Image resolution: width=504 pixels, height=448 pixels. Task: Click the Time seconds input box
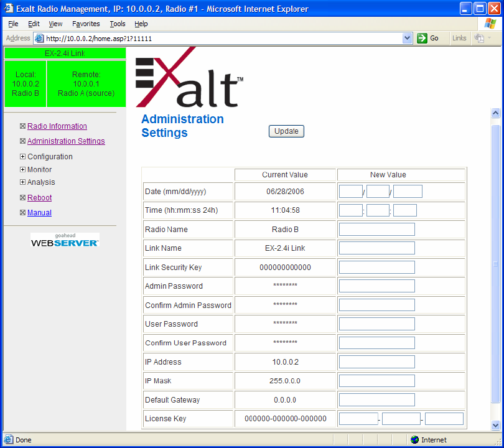pos(405,210)
